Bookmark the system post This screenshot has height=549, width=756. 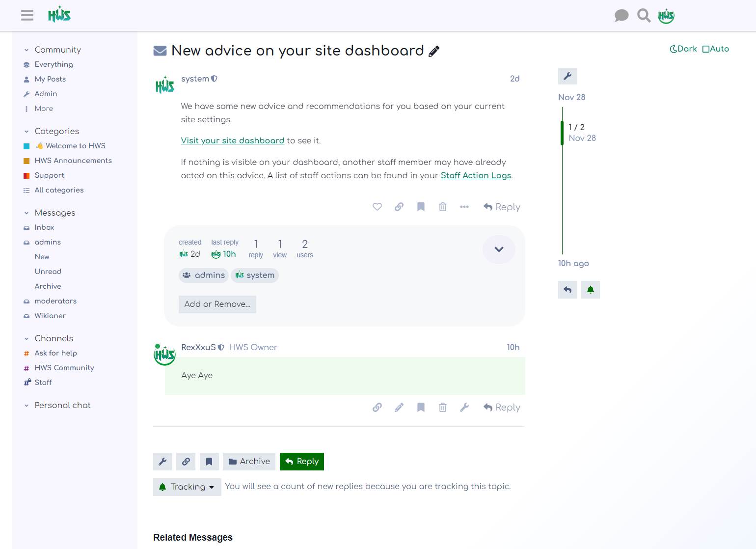pyautogui.click(x=421, y=207)
